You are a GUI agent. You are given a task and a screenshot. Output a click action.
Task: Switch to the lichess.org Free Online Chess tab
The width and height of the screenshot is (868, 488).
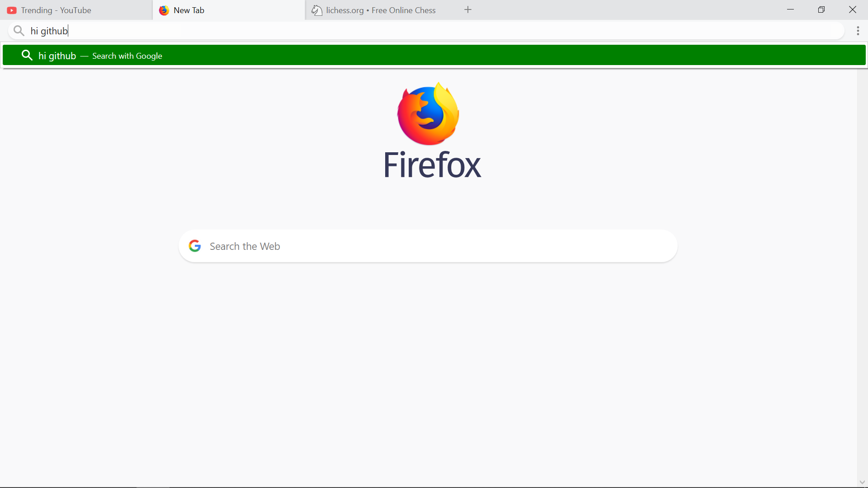(x=381, y=10)
